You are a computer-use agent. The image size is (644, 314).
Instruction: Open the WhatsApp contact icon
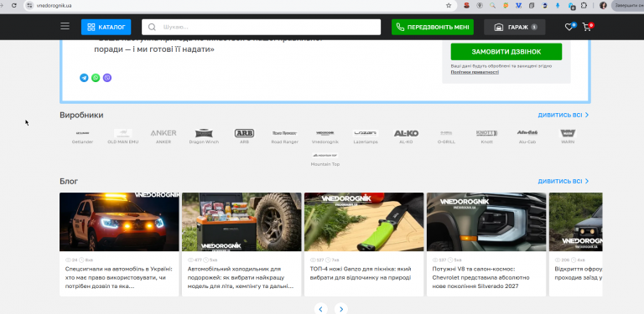click(x=96, y=78)
